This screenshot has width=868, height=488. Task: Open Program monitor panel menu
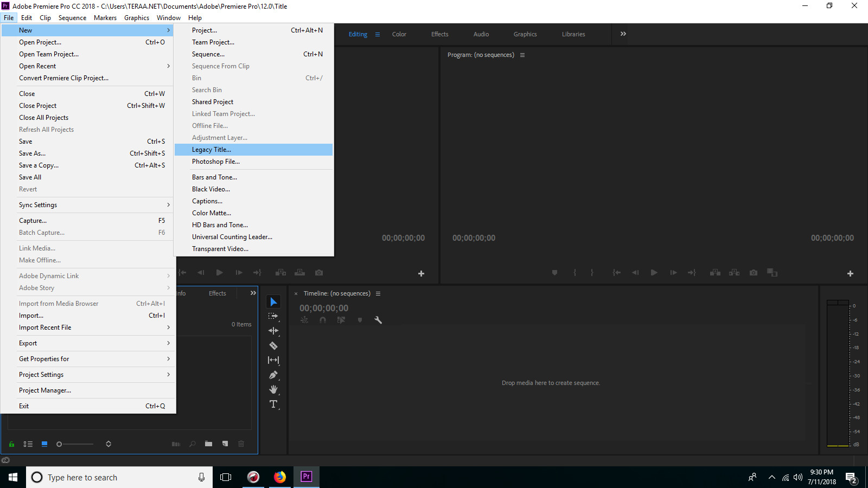(522, 55)
